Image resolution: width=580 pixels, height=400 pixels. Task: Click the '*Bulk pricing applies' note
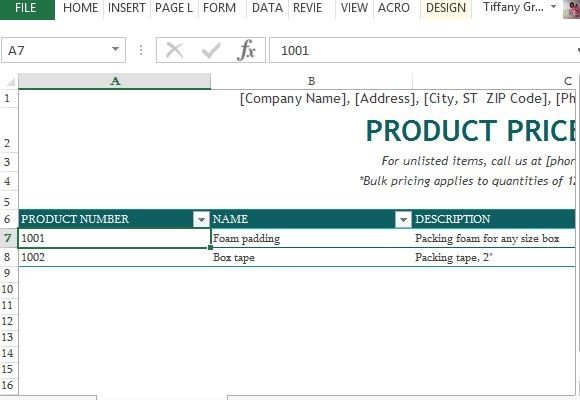[467, 181]
